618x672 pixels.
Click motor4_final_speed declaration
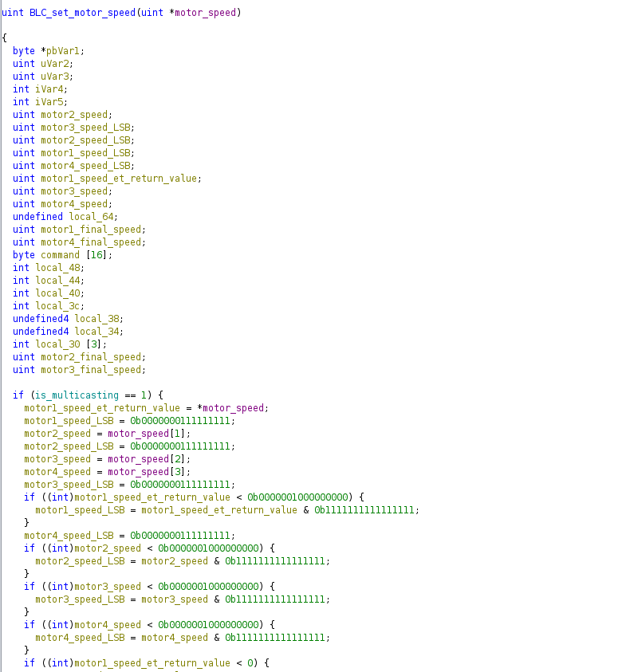pyautogui.click(x=91, y=242)
